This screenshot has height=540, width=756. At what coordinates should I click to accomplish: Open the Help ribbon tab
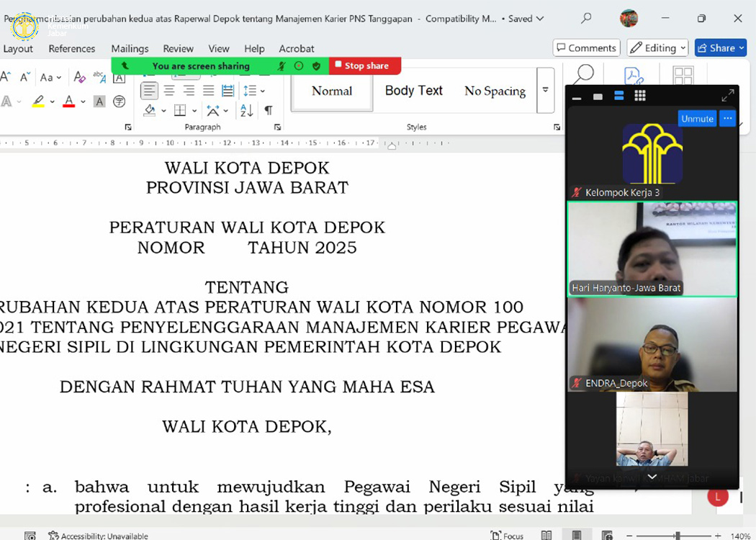pyautogui.click(x=254, y=49)
